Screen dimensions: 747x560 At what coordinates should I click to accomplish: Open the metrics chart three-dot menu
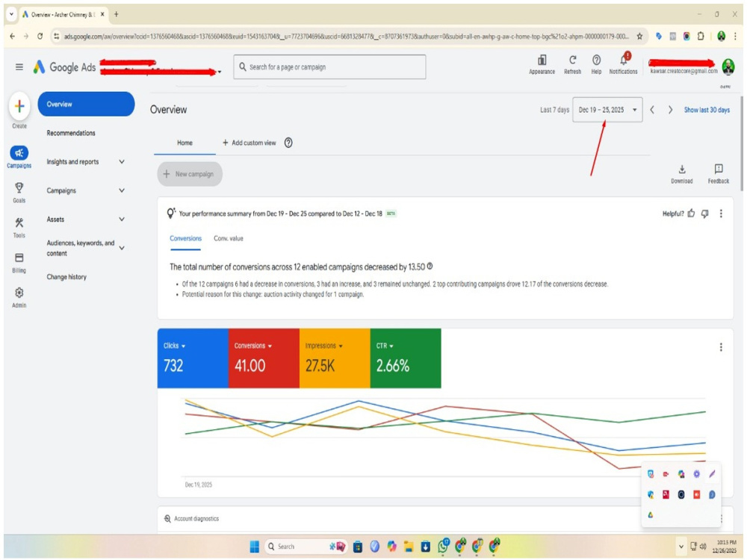tap(721, 347)
